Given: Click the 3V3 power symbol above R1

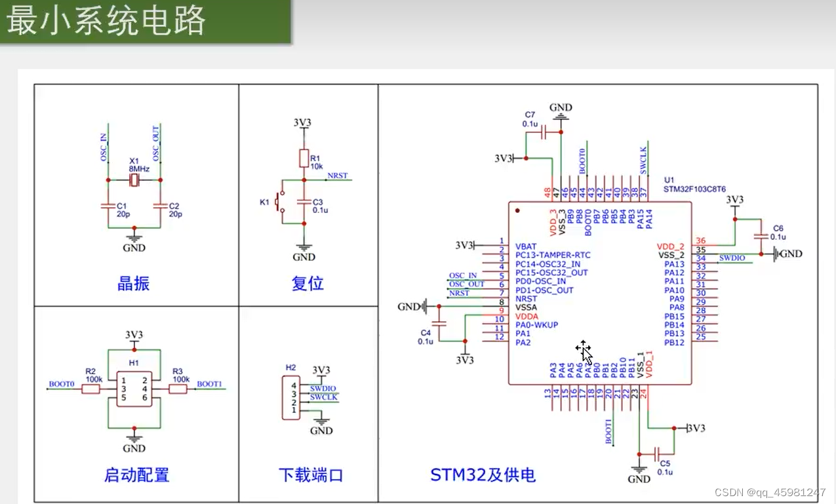Looking at the screenshot, I should coord(303,123).
